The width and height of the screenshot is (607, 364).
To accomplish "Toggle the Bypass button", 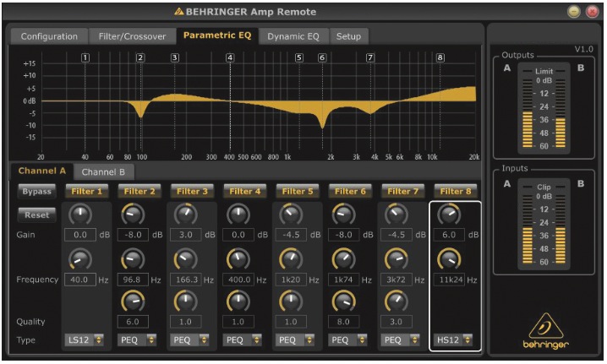I will [x=36, y=192].
